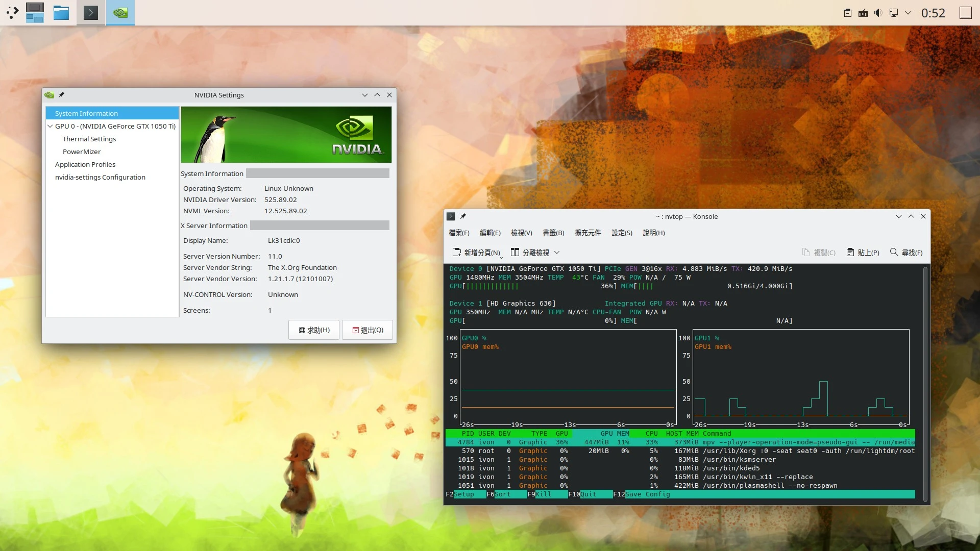Open the split view (分離檢視) dropdown arrow
The height and width of the screenshot is (551, 980).
(x=557, y=253)
